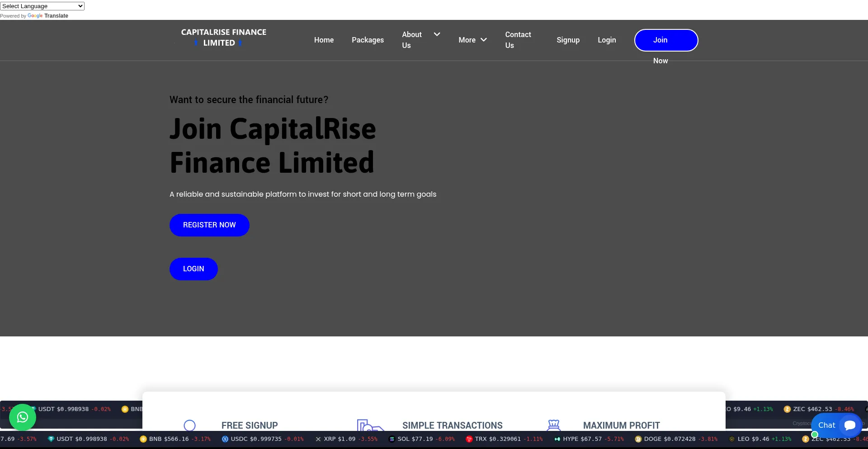This screenshot has width=868, height=449.
Task: Click the FREE SIGNUP heading
Action: click(x=250, y=425)
